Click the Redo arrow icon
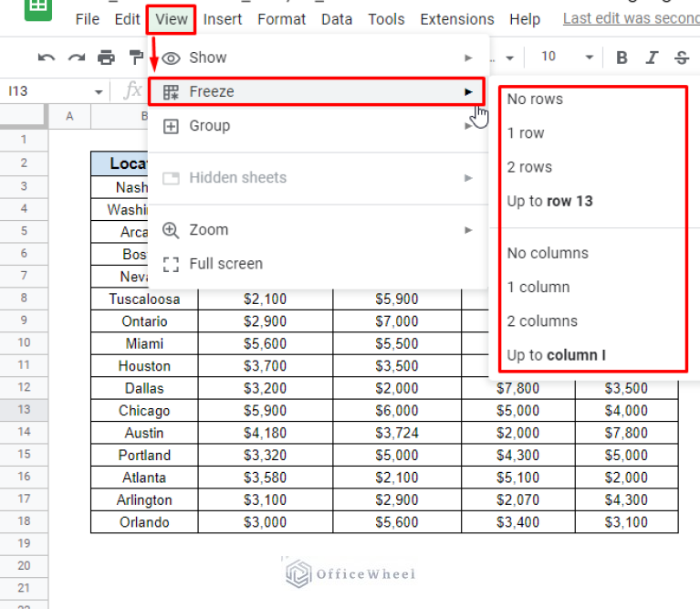 click(76, 58)
